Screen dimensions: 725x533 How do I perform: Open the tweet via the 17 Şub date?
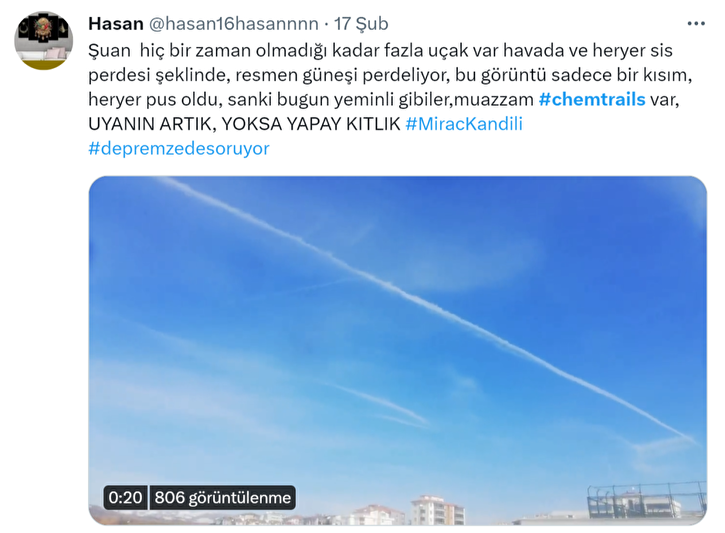tap(361, 24)
